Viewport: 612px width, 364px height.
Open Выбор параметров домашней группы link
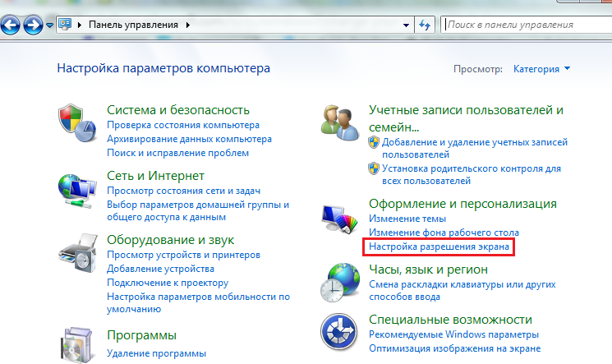point(198,211)
